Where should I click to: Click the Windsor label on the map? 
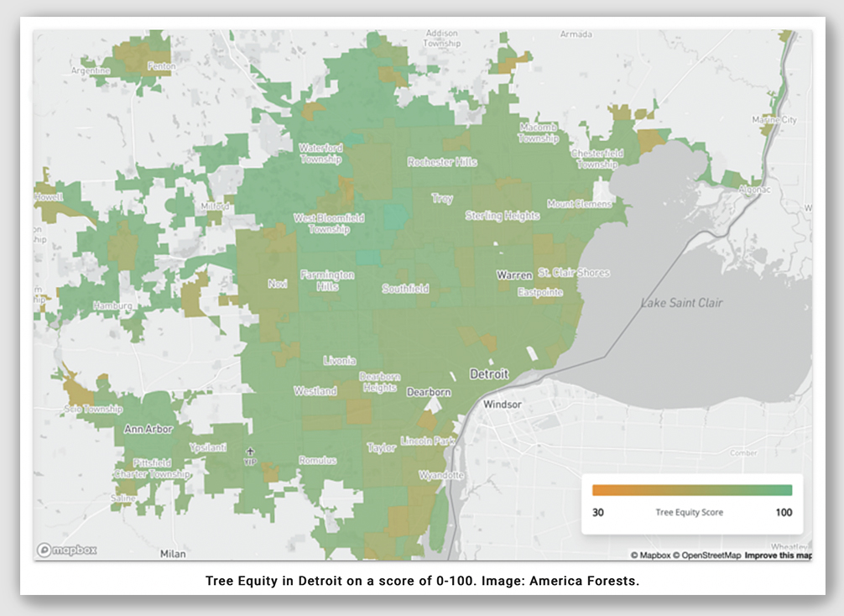click(503, 405)
